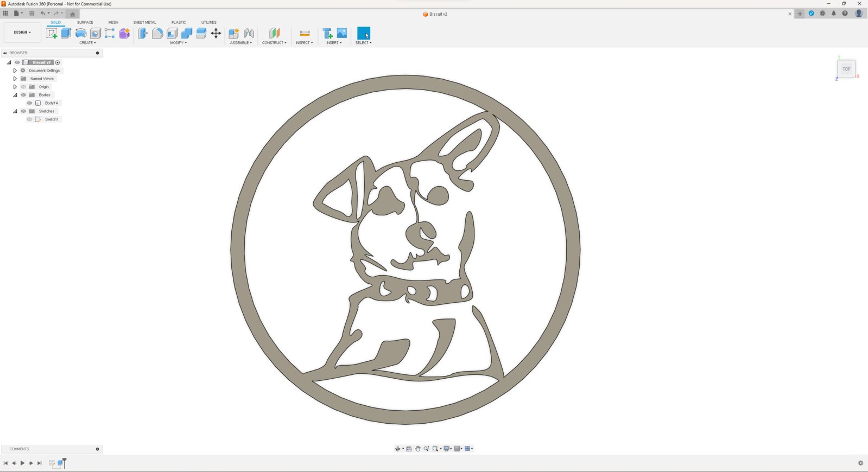This screenshot has width=868, height=472.
Task: Expand the Document Settings node
Action: pyautogui.click(x=15, y=71)
